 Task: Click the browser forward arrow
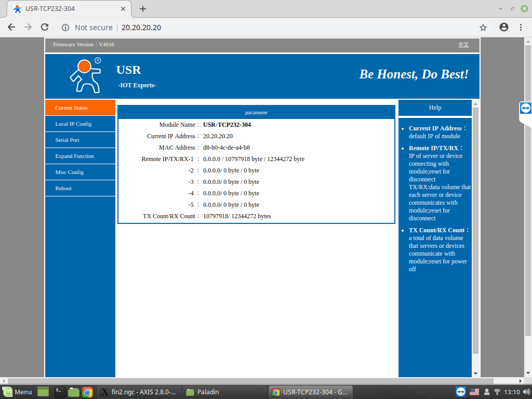[x=28, y=27]
